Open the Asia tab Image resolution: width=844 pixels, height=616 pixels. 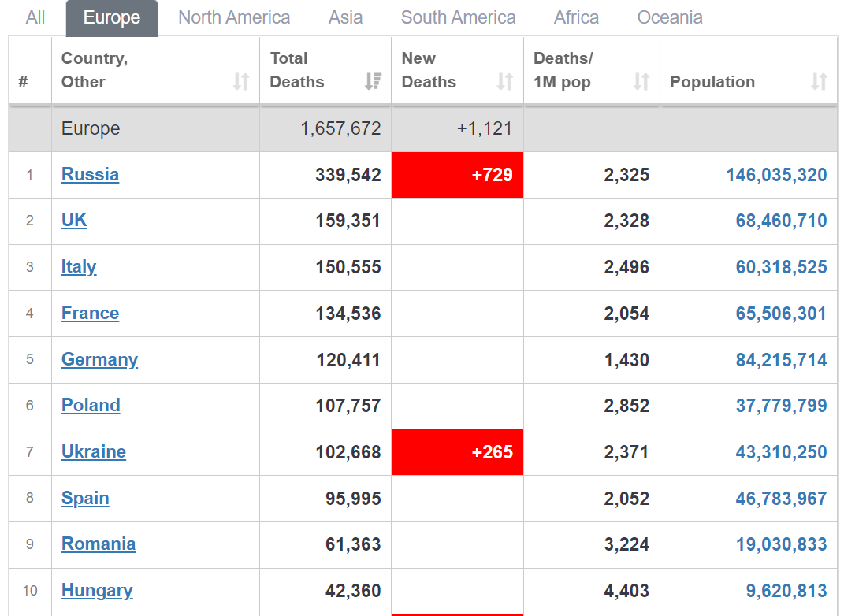(346, 18)
